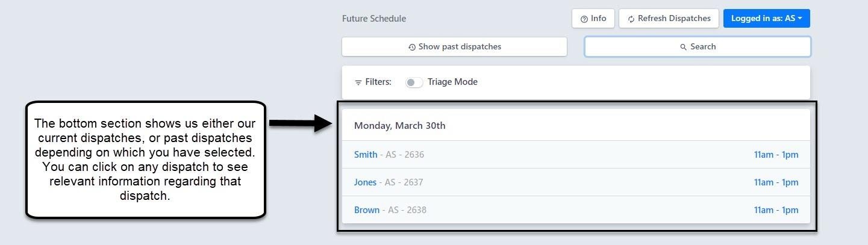Open the Smith dispatch 2636

pyautogui.click(x=366, y=155)
